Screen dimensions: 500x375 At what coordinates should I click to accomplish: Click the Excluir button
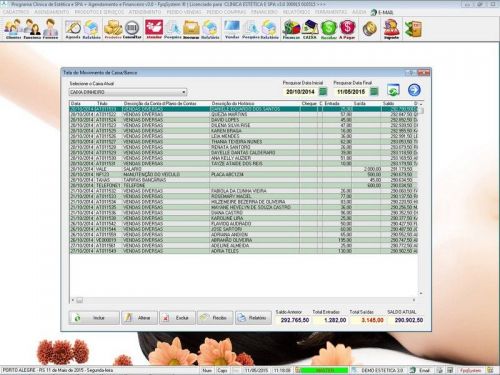pos(177,318)
